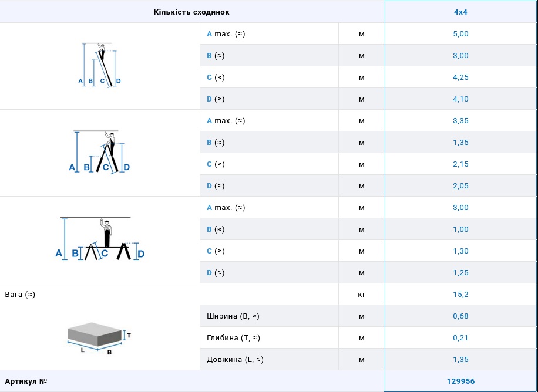Click the кг unit cell
This screenshot has height=392, width=538.
(x=362, y=295)
